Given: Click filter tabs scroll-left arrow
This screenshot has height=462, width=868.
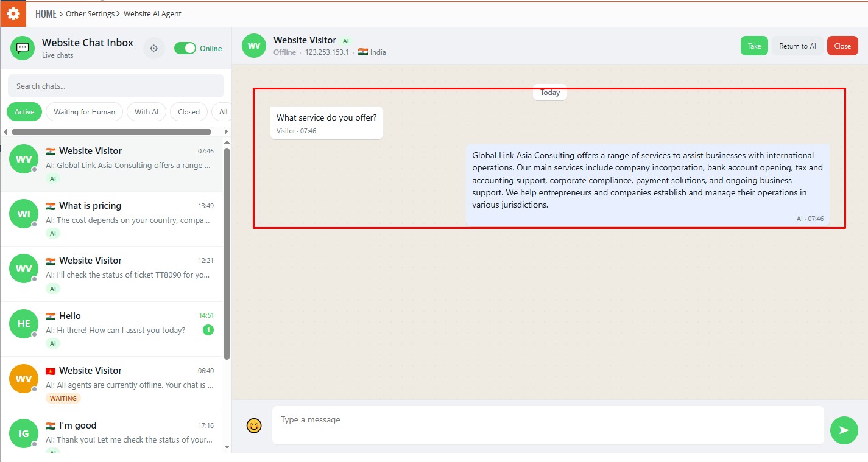Looking at the screenshot, I should coord(5,131).
